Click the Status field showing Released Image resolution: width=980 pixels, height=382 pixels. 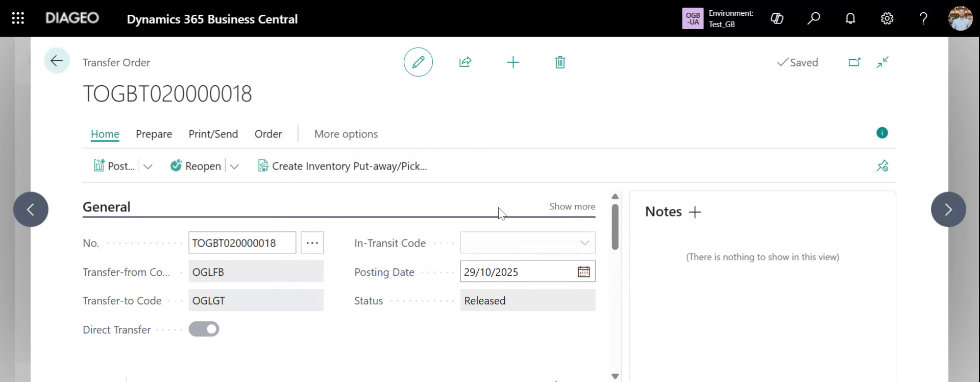(x=528, y=300)
